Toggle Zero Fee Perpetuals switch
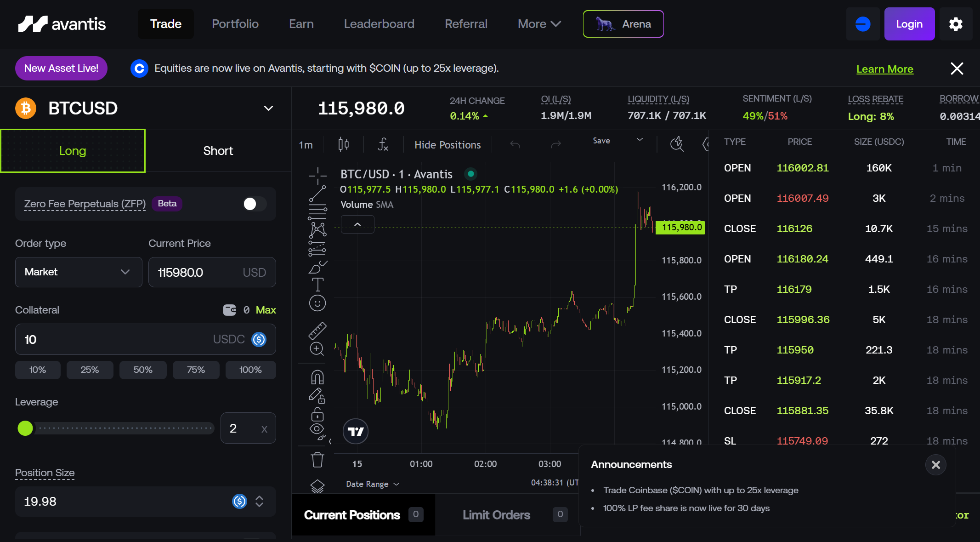This screenshot has width=980, height=542. (255, 204)
